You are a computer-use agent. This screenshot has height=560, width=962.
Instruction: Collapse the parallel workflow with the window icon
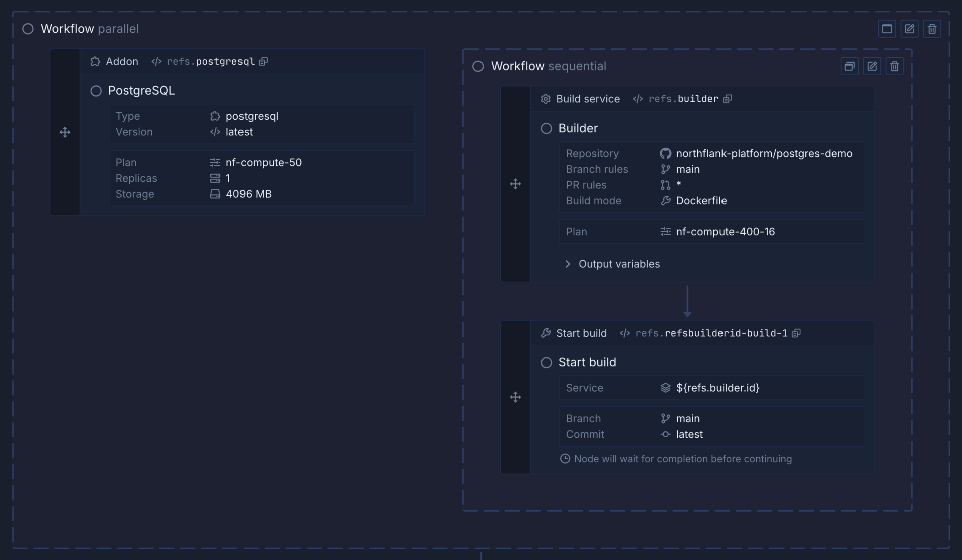pos(887,29)
